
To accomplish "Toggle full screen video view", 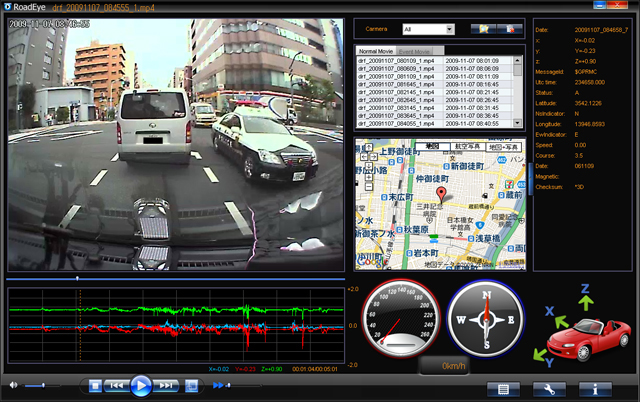I will pyautogui.click(x=191, y=386).
